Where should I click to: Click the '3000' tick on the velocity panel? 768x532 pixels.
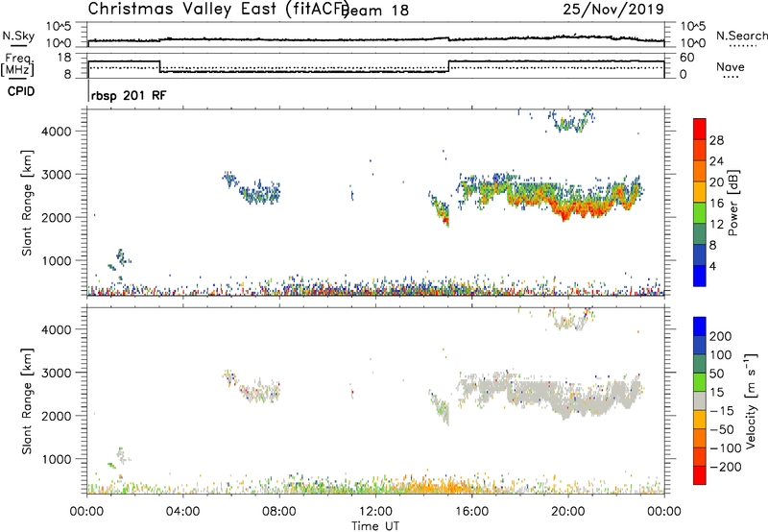(x=57, y=373)
